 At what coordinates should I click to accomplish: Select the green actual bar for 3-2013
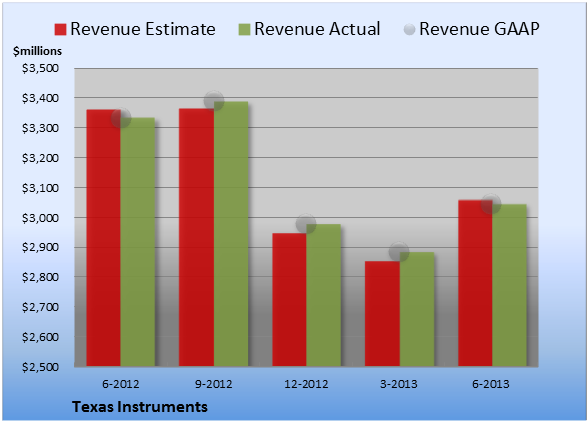point(417,309)
